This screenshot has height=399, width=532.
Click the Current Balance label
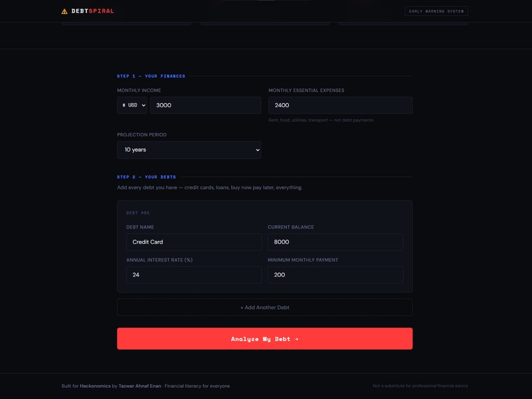click(291, 227)
